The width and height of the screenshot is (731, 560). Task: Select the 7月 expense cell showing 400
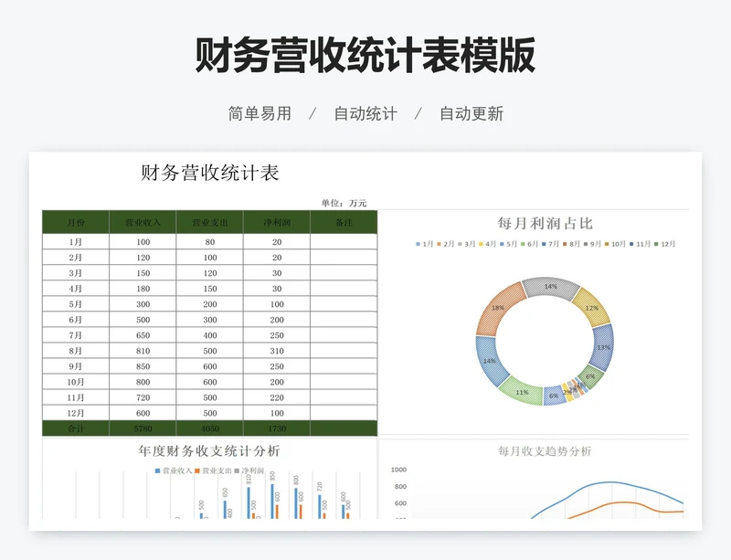pyautogui.click(x=210, y=335)
